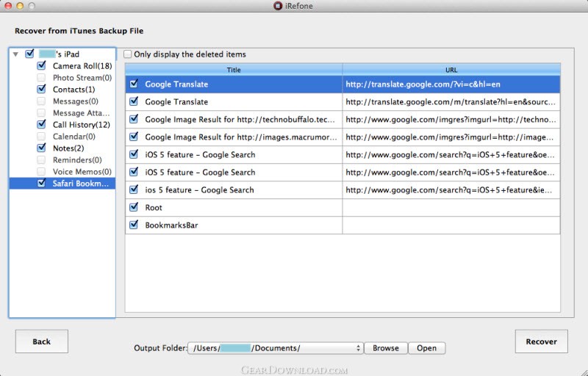Viewport: 588px width, 376px height.
Task: Uncheck Contacts(1) checkbox
Action: [41, 89]
